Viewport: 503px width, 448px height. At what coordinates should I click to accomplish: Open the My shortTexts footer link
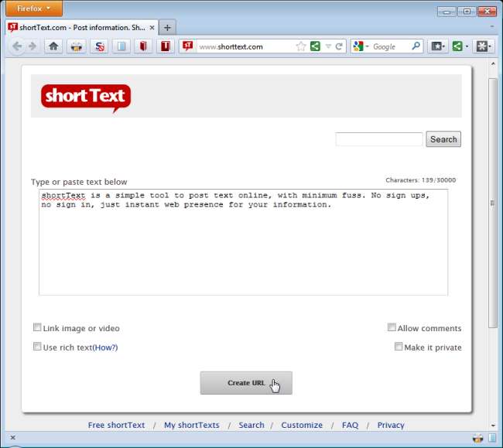point(191,425)
